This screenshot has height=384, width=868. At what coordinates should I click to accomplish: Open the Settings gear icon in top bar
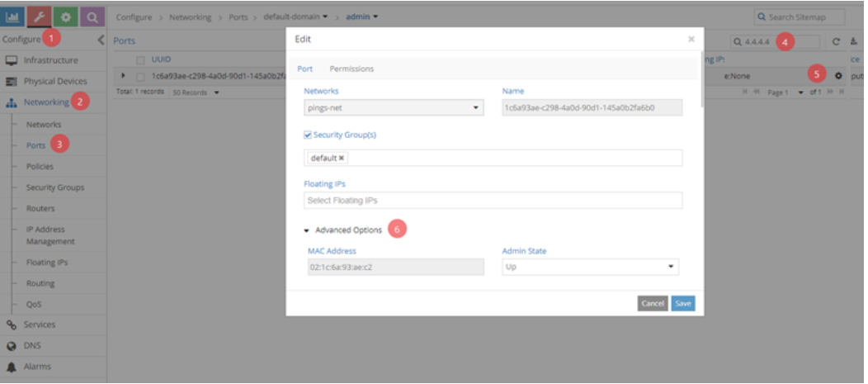[x=66, y=17]
